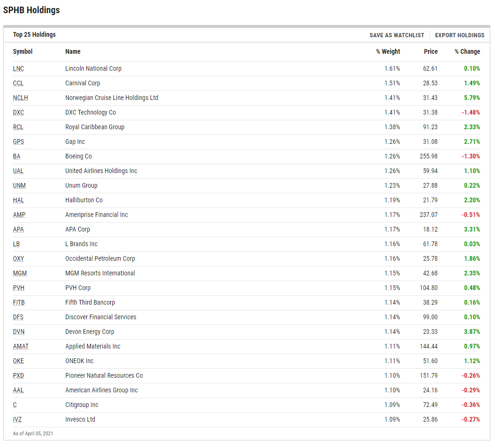Follow the UAL symbol link
This screenshot has width=495, height=448.
(18, 171)
